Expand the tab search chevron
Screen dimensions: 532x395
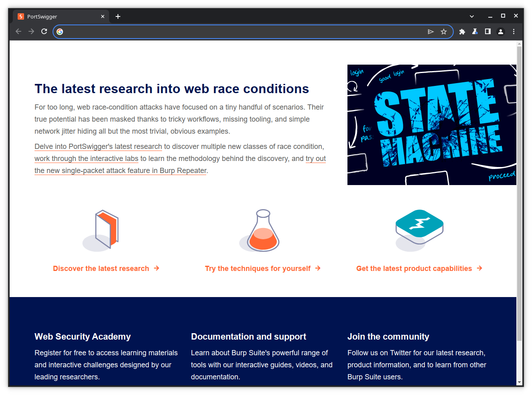[472, 16]
